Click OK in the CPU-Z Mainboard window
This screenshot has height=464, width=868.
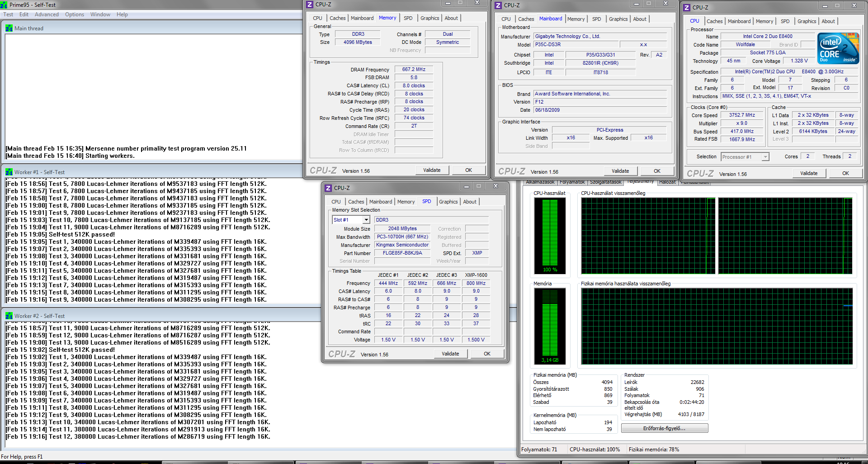657,171
